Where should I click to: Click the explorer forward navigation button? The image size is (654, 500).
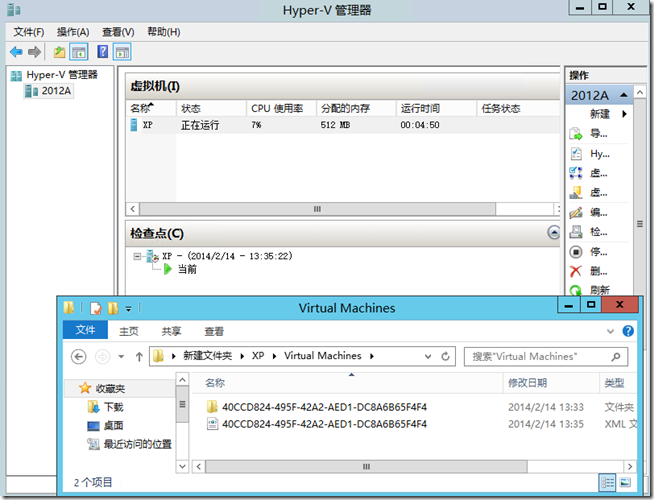(x=103, y=357)
